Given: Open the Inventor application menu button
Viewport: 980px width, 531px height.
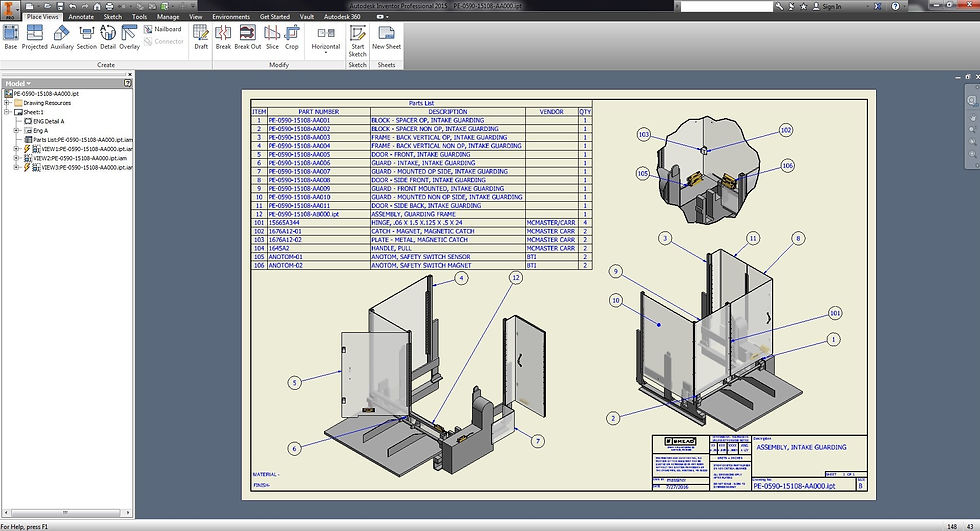Looking at the screenshot, I should (10, 10).
